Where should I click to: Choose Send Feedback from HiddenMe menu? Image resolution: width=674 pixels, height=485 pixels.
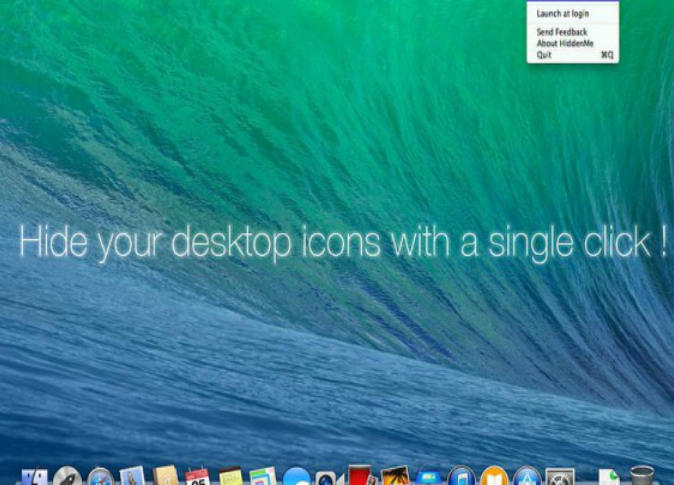562,33
